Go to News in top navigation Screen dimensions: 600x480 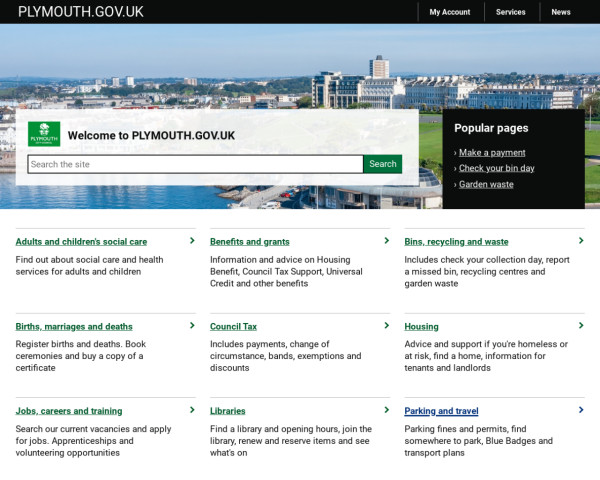click(561, 12)
